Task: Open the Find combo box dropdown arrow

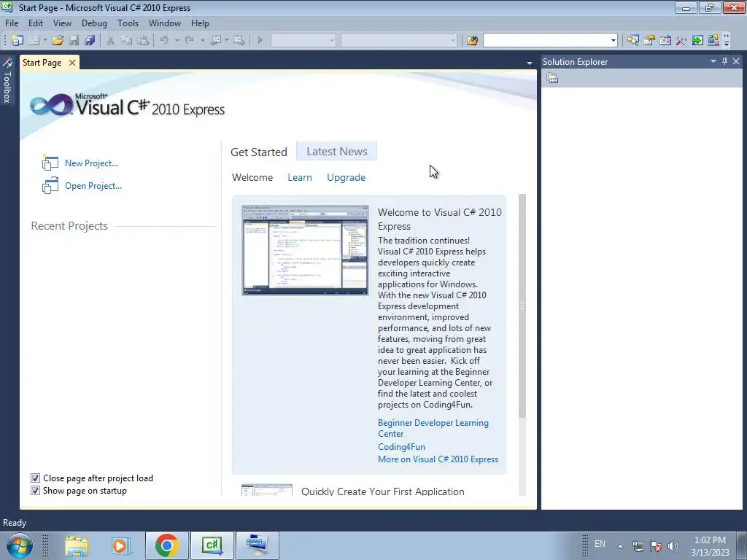Action: (613, 41)
